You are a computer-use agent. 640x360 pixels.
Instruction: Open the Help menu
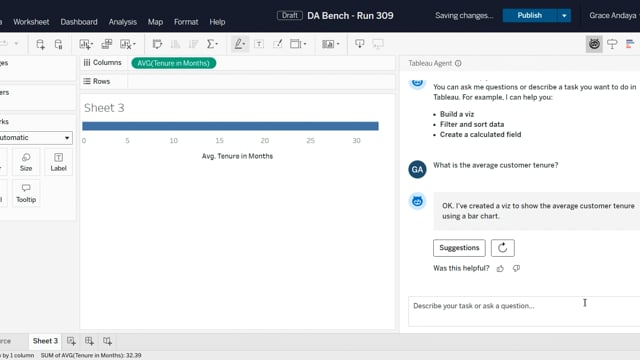point(217,22)
